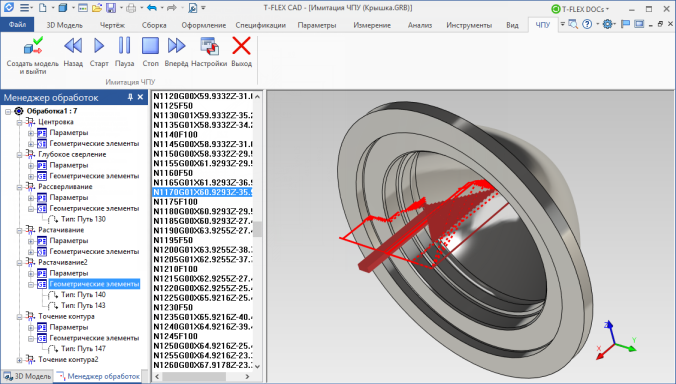Click red Выход exit icon
The image size is (676, 384).
click(x=241, y=46)
